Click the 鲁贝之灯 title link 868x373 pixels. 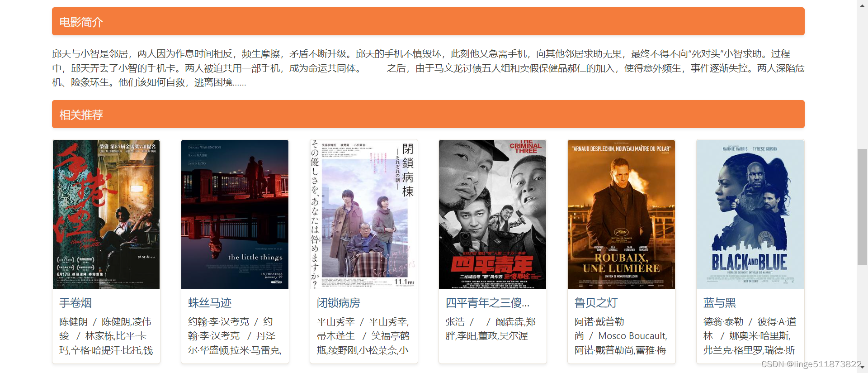[596, 303]
